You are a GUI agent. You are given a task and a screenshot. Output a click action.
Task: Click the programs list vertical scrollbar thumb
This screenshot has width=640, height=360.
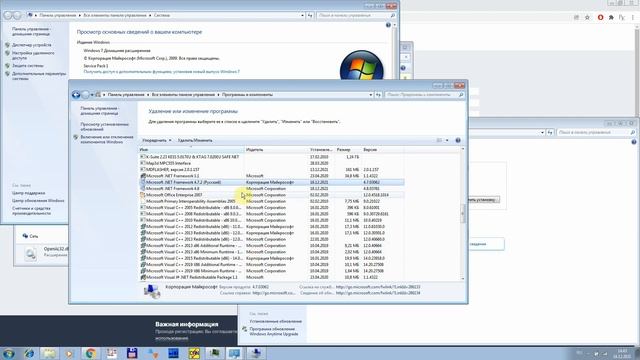click(463, 213)
